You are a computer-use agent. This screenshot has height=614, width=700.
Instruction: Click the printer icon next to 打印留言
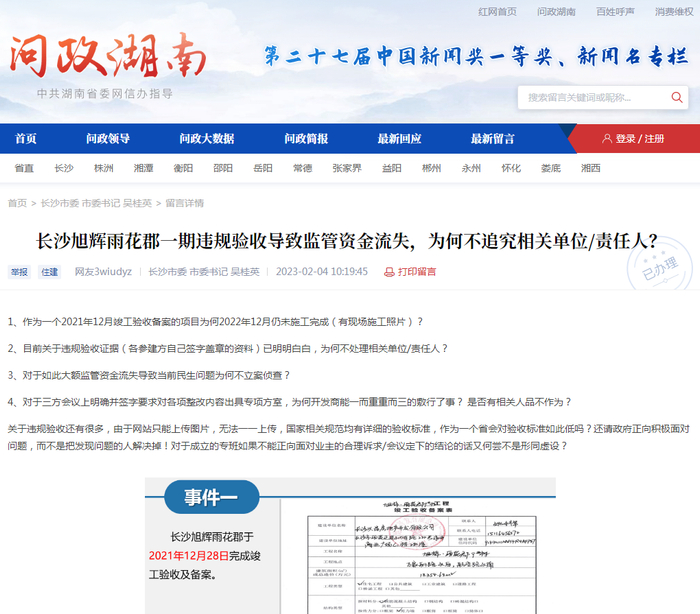[389, 272]
